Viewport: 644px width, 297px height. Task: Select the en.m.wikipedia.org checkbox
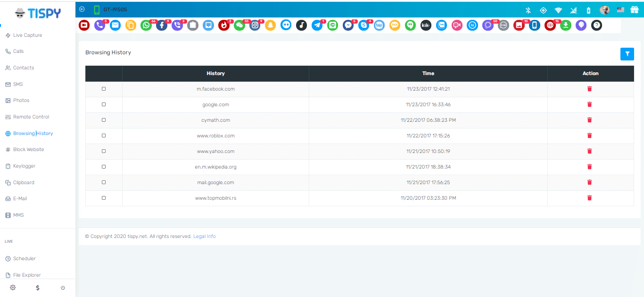[104, 167]
